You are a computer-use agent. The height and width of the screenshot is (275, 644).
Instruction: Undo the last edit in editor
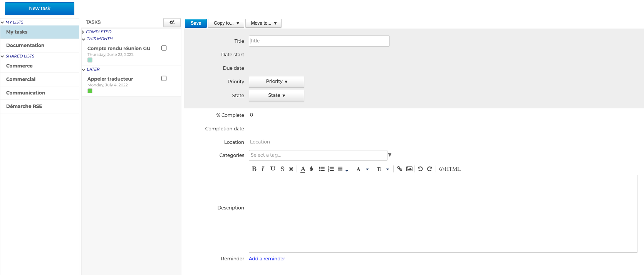[420, 169]
